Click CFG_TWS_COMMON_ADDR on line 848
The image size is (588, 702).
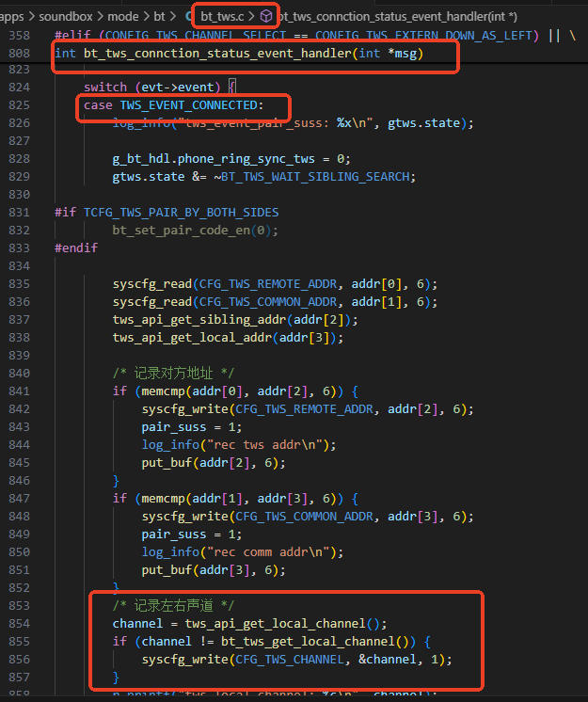tap(304, 517)
